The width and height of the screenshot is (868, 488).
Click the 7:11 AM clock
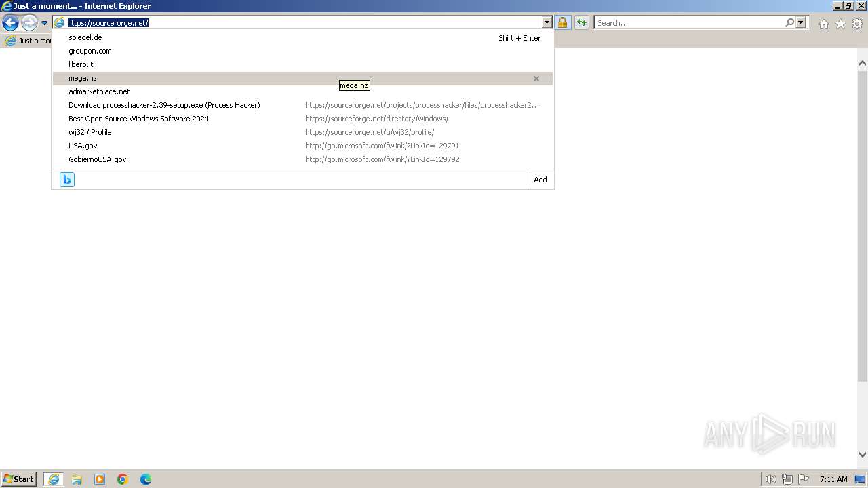point(833,479)
